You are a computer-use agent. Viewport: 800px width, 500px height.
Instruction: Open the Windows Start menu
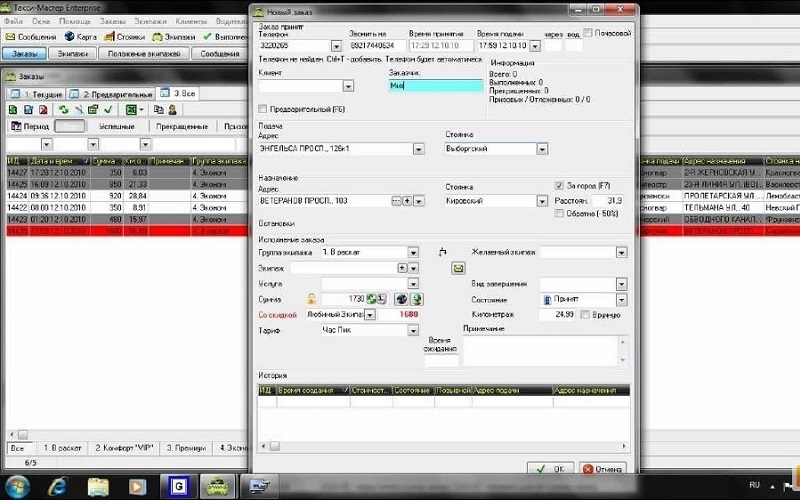click(x=17, y=486)
